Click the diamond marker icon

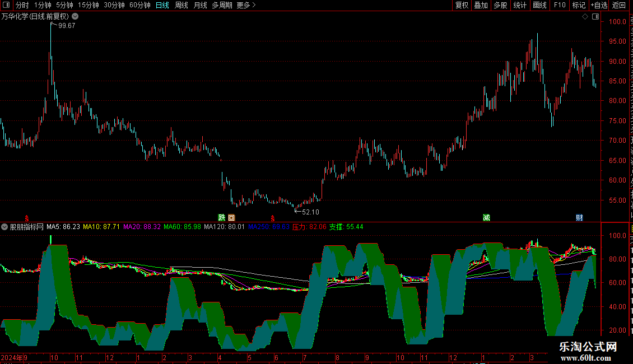click(x=585, y=17)
